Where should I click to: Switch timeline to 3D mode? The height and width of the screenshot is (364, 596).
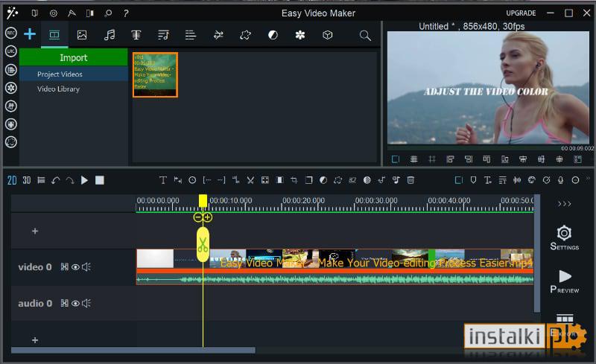coord(27,180)
